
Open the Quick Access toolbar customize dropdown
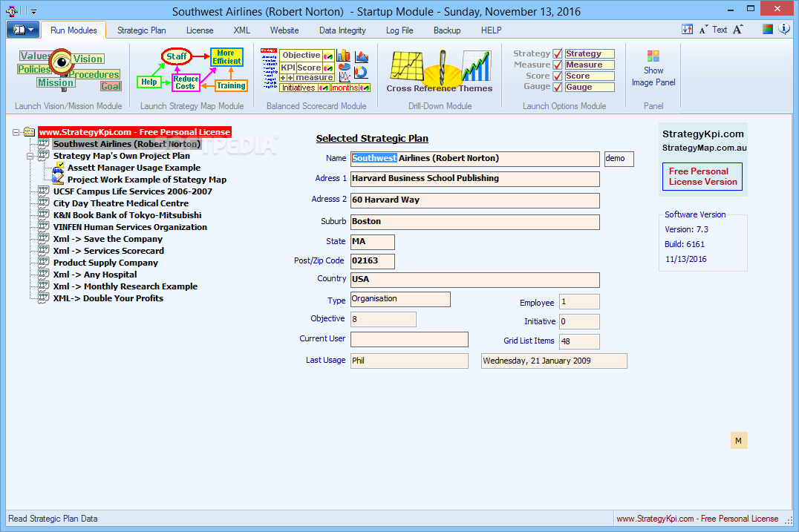coord(33,11)
